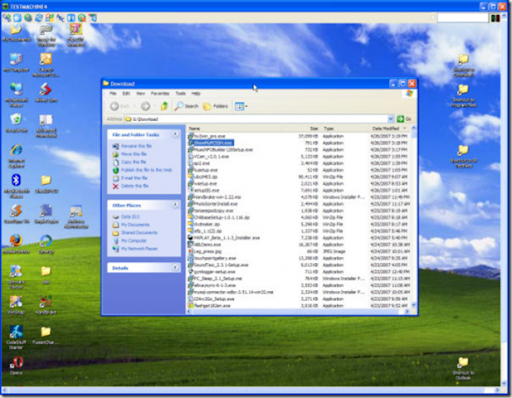The image size is (512, 398).
Task: Open the Search pane in Explorer
Action: pyautogui.click(x=187, y=106)
